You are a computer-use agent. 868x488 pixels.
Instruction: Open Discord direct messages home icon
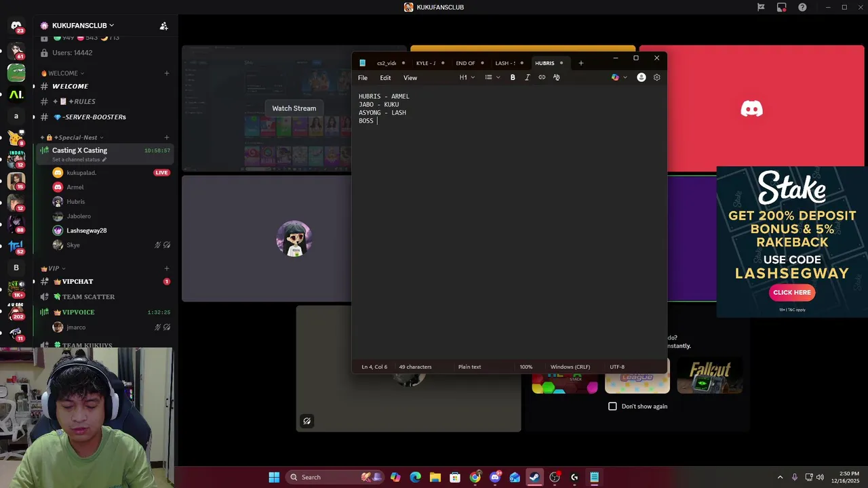16,26
